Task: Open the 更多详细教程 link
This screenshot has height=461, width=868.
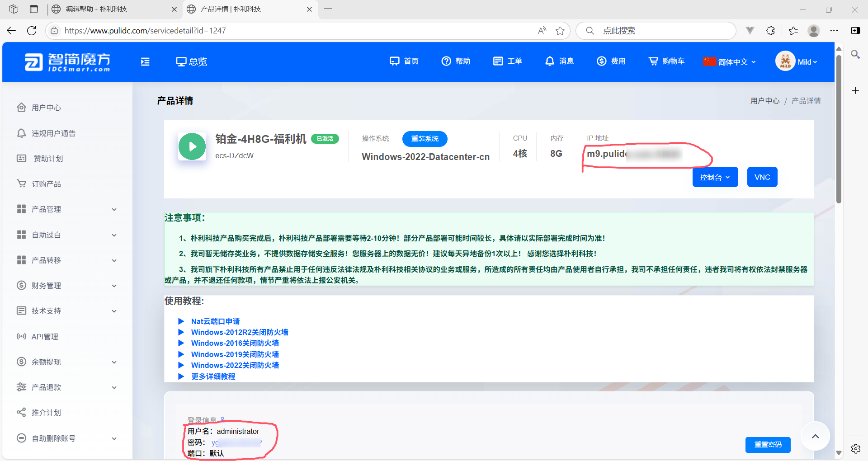Action: click(213, 376)
